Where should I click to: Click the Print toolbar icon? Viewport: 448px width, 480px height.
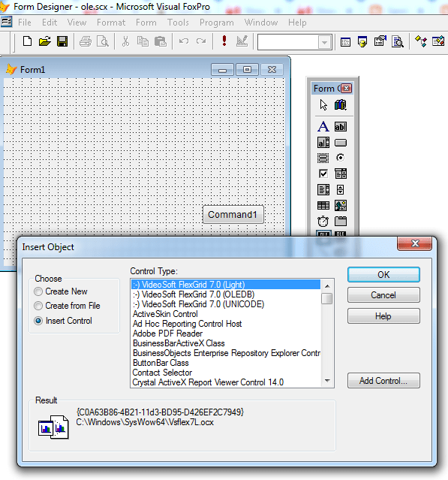coord(86,41)
